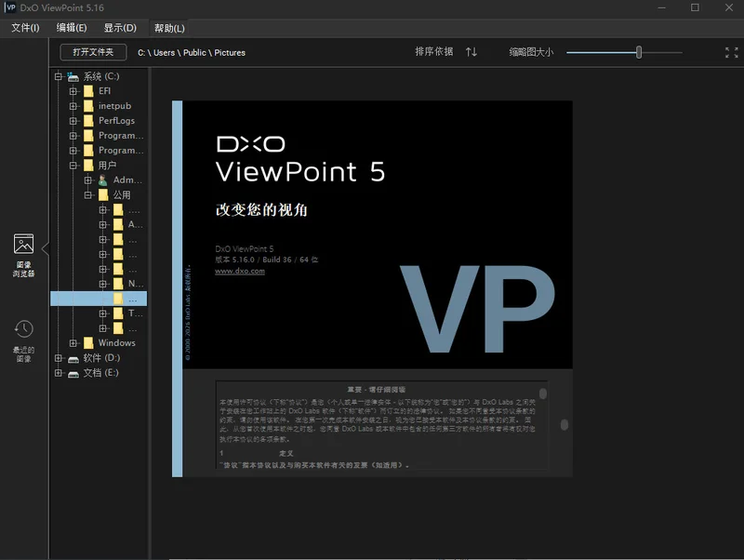
Task: Click the VP application icon in the title bar
Action: tap(10, 7)
